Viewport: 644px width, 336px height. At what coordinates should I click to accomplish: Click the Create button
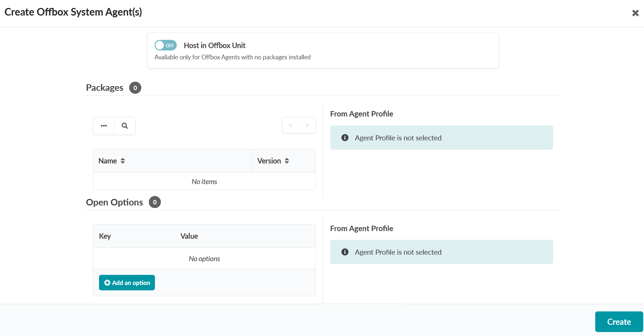619,322
